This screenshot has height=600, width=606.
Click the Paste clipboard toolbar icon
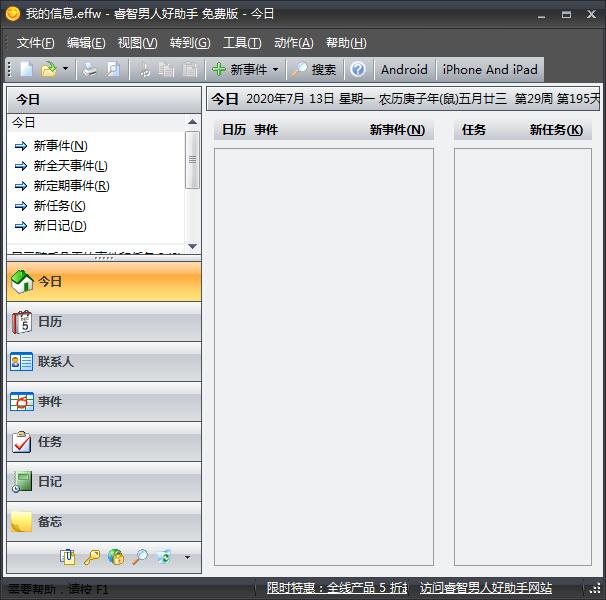190,70
